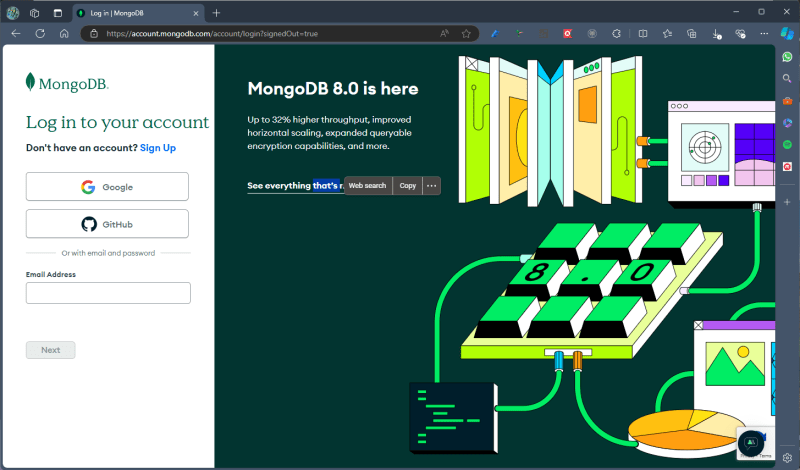The height and width of the screenshot is (470, 800).
Task: Click the MongoDB logo
Action: click(67, 83)
